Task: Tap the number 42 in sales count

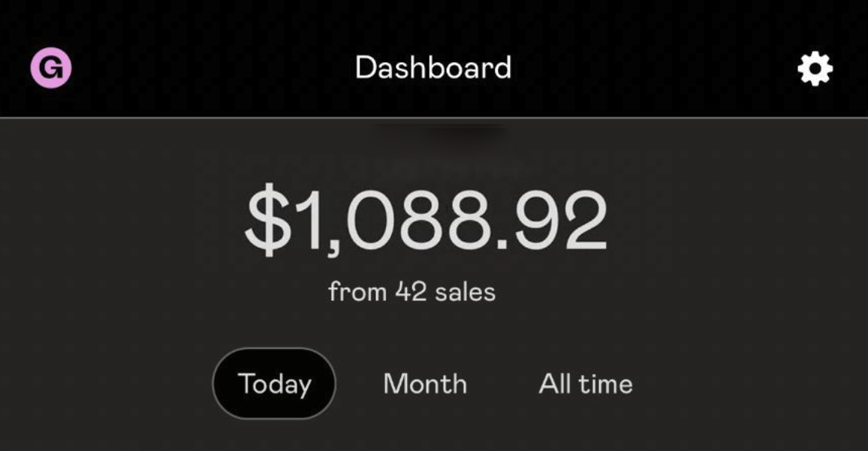Action: (x=411, y=292)
